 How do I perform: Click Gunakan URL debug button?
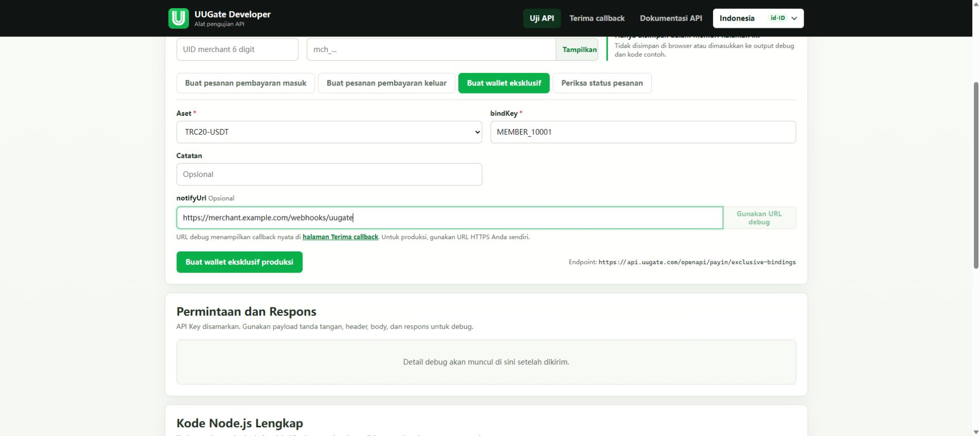759,218
